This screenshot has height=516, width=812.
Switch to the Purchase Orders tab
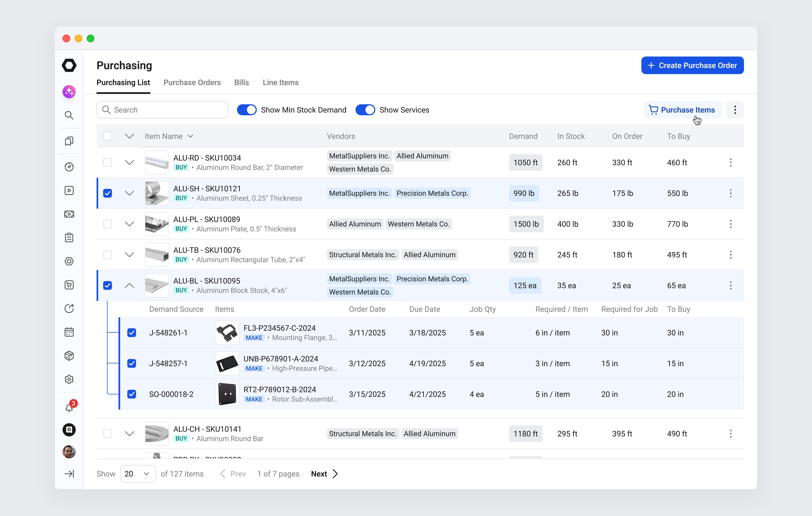pos(192,82)
